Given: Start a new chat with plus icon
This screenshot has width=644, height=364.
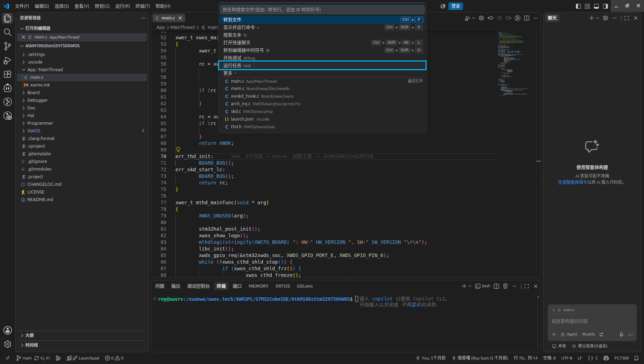Looking at the screenshot, I should 592,18.
